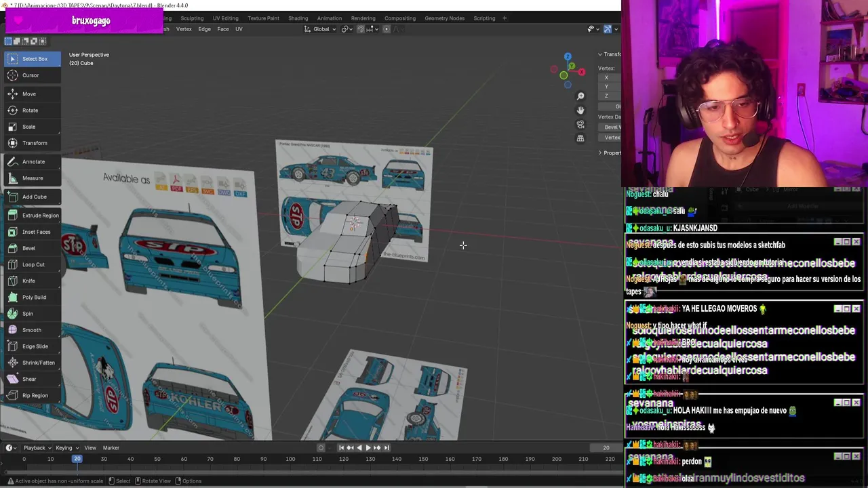Jump to the last frame
Image resolution: width=868 pixels, height=488 pixels.
point(387,447)
